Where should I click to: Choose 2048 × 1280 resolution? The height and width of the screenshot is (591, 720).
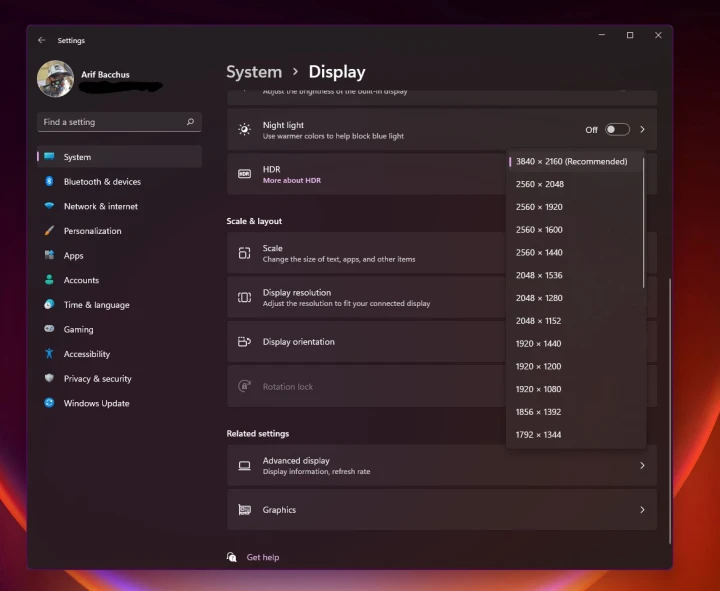(575, 298)
